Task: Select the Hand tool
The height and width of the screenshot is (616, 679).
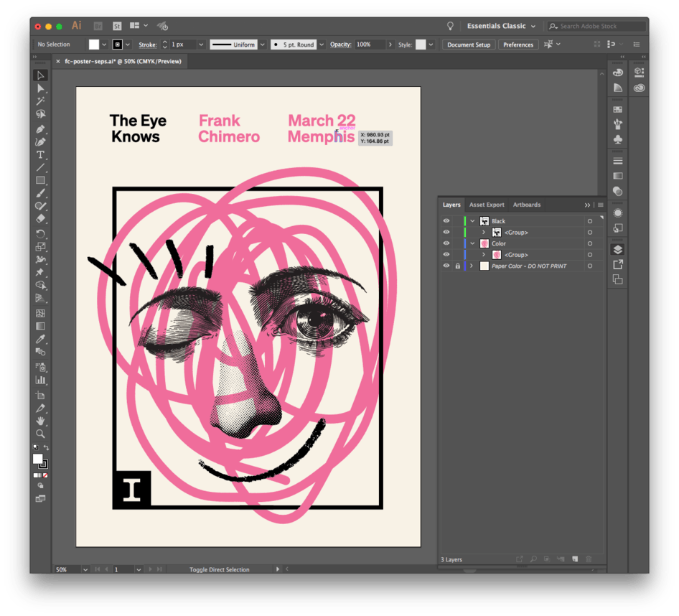Action: 41,421
